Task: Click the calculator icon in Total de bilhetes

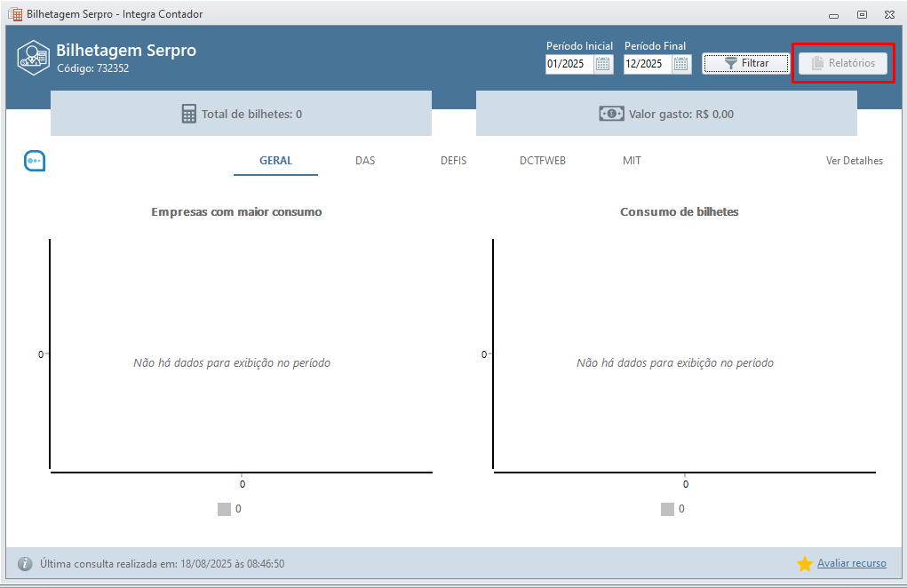Action: coord(188,114)
